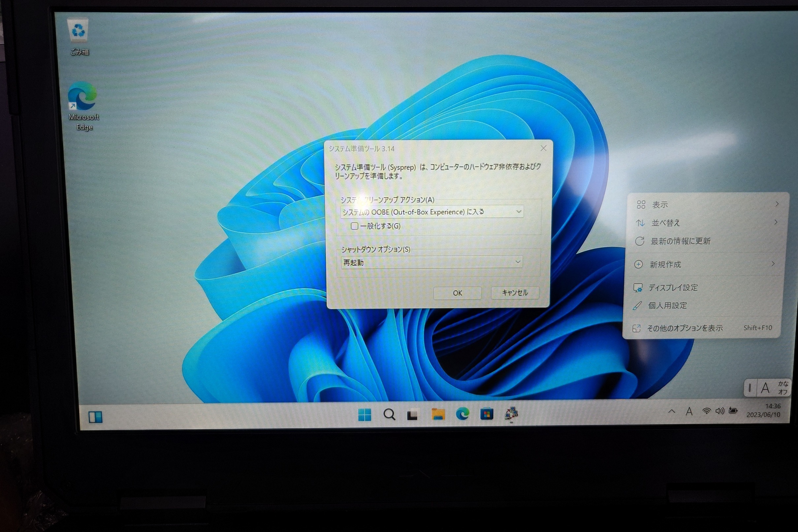Click the Sysprep app taskbar icon
Screen dimensions: 798x532
pos(511,414)
